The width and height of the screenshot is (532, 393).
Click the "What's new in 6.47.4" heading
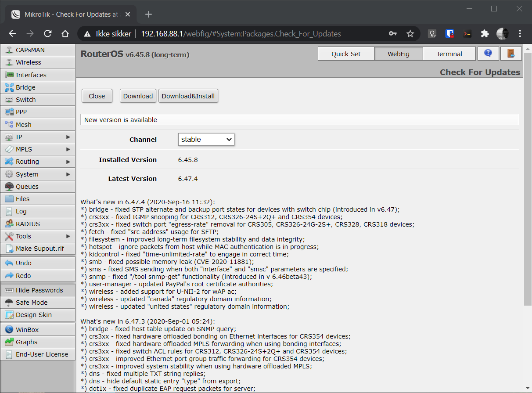tap(147, 202)
